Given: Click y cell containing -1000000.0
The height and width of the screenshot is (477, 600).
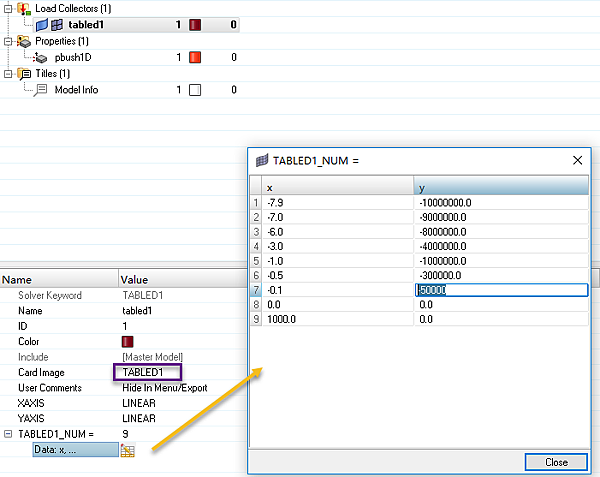Looking at the screenshot, I should [x=501, y=261].
